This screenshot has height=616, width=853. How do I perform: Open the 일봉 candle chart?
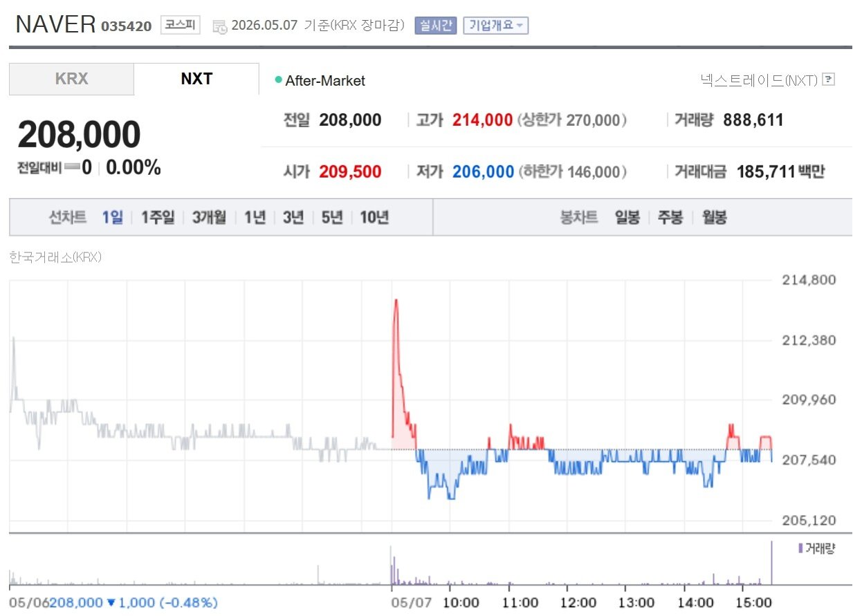tap(627, 218)
